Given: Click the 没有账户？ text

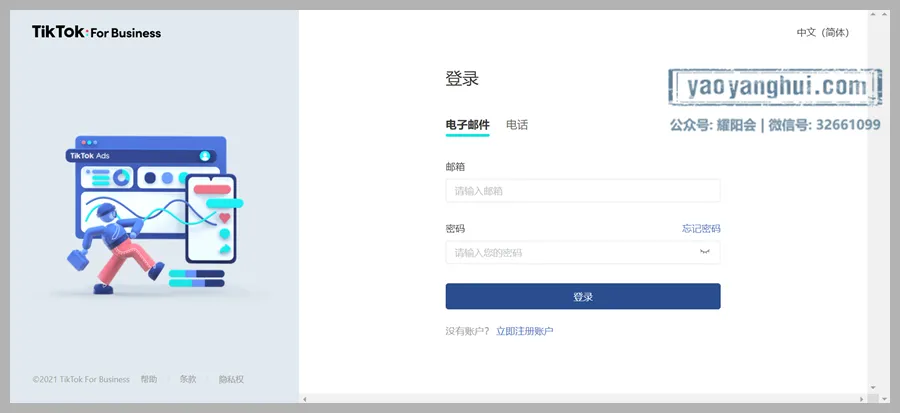Looking at the screenshot, I should tap(468, 331).
